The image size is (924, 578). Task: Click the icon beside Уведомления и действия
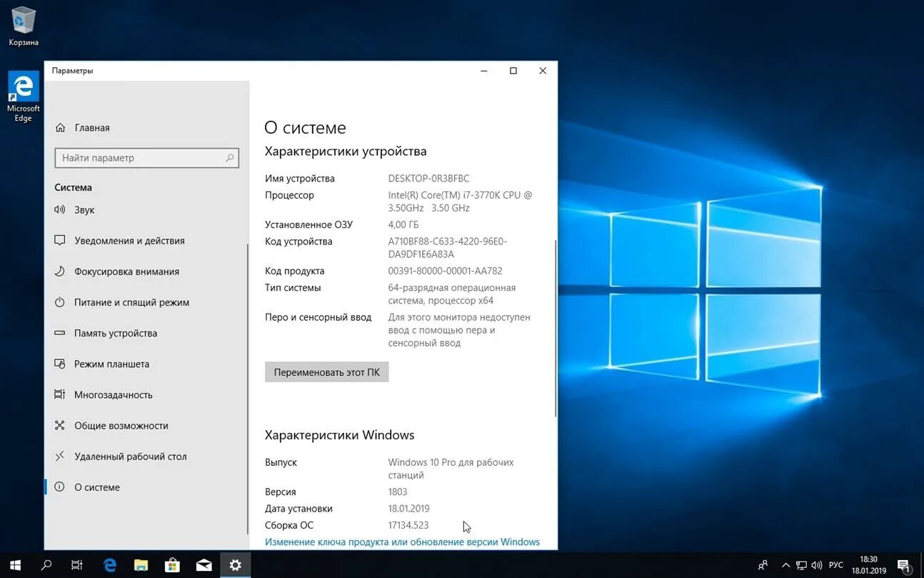click(60, 241)
